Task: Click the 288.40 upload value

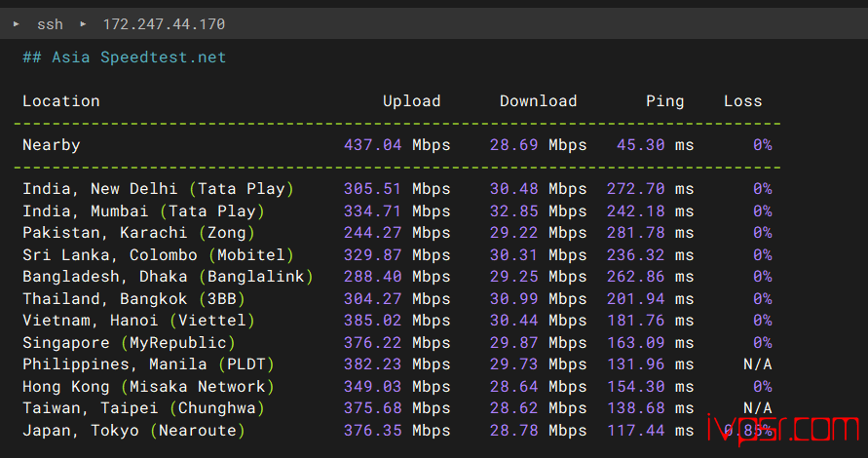Action: click(x=372, y=277)
